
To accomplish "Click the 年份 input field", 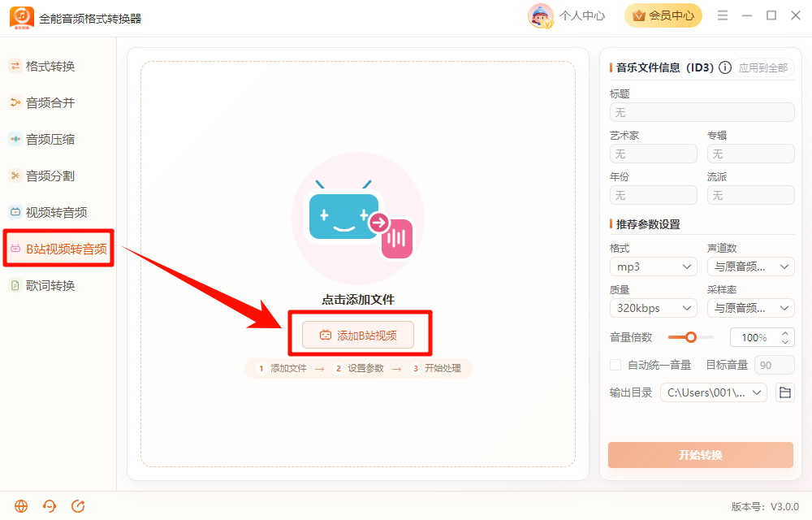I will pos(654,195).
